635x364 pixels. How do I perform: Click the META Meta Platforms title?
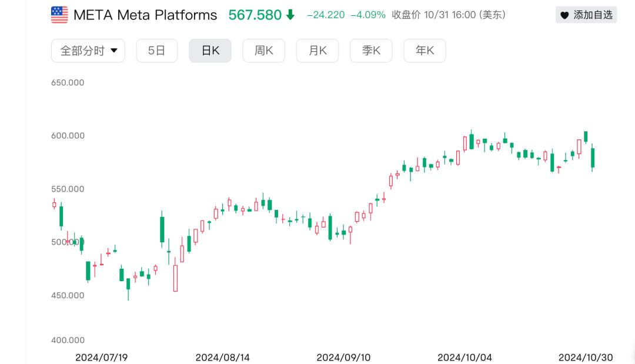click(x=145, y=15)
